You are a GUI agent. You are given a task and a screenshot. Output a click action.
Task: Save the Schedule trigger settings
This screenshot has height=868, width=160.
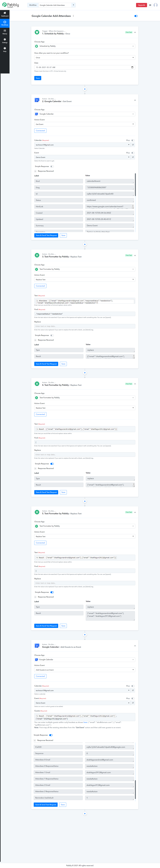[38, 78]
